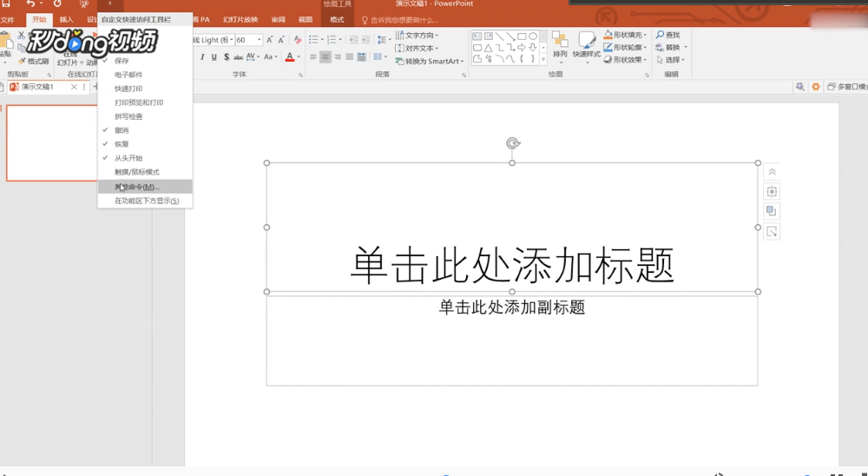Switch to the 视图 ribbon tab
This screenshot has height=476, width=868.
point(306,19)
